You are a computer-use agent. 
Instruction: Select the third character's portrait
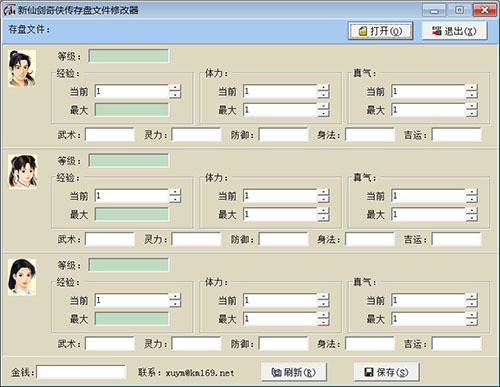coord(22,277)
